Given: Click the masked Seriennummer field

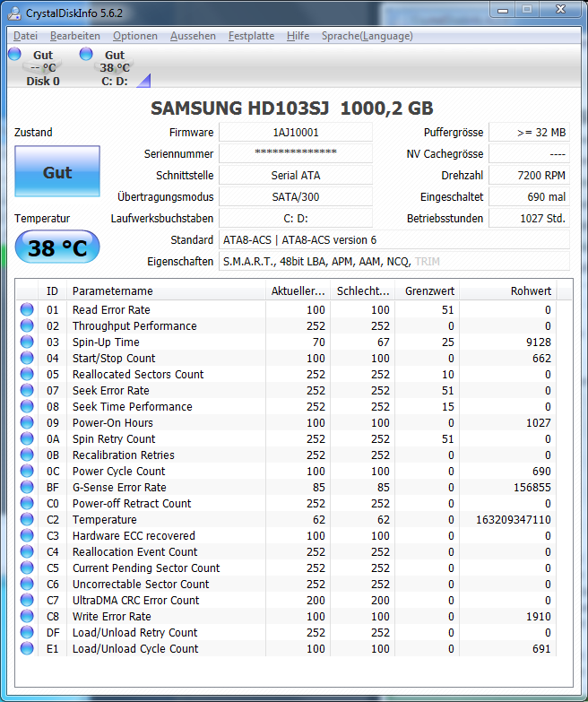Looking at the screenshot, I should tap(296, 153).
